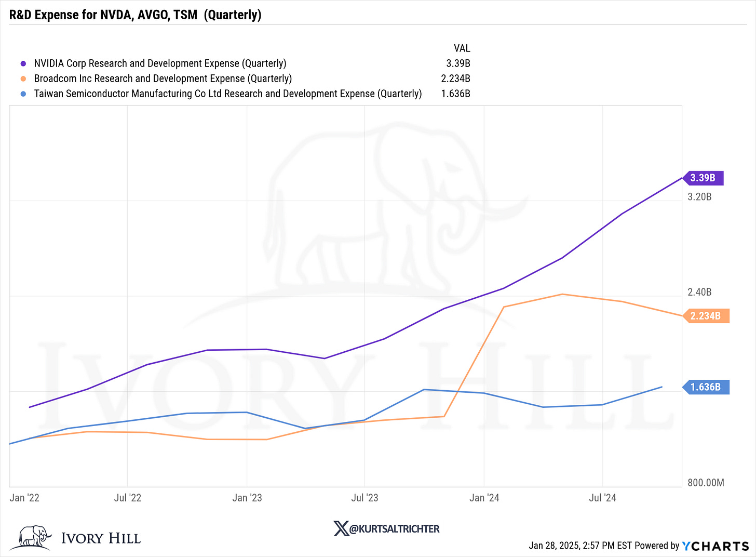
Task: Click the Jul '24 x-axis label
Action: [x=602, y=498]
